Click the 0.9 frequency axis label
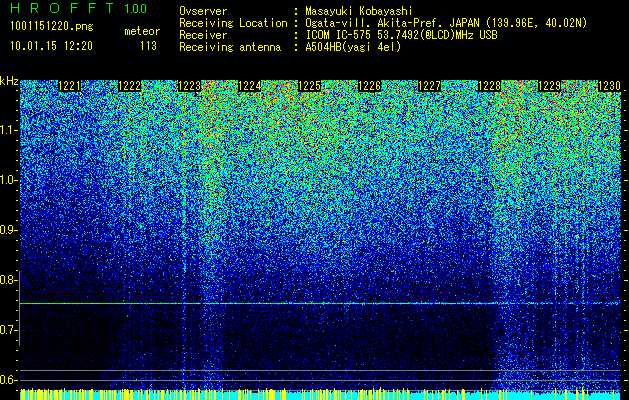Image resolution: width=629 pixels, height=400 pixels. click(8, 230)
